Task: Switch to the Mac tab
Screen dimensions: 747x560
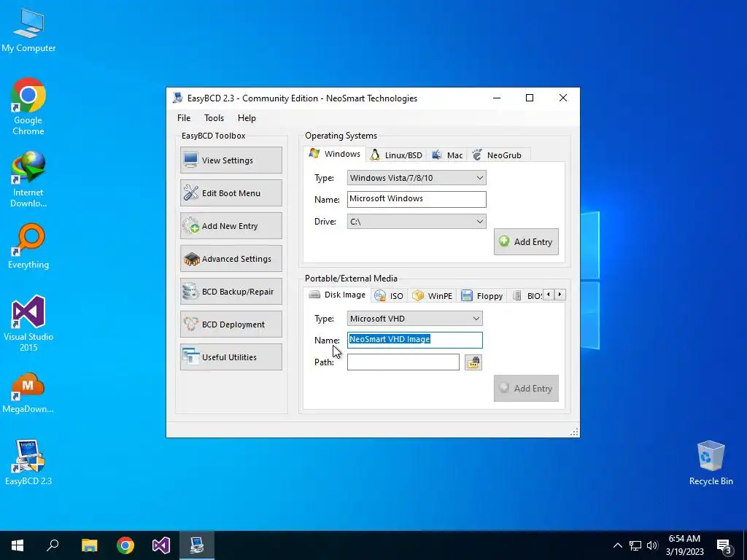Action: coord(447,155)
